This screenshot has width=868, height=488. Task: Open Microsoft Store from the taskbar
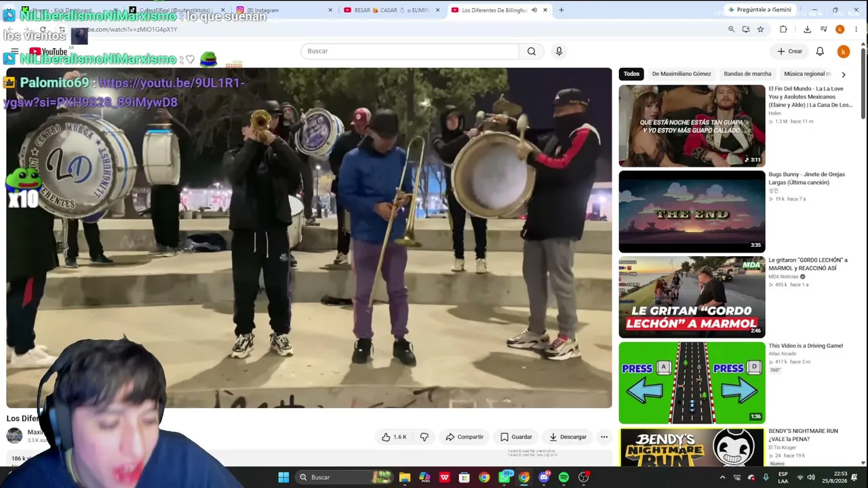coord(465,477)
